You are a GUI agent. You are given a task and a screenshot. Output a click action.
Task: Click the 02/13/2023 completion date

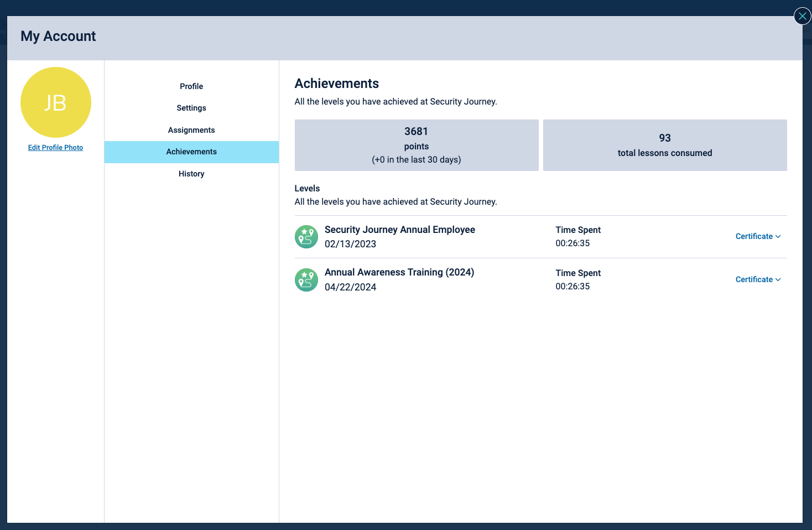(x=350, y=244)
